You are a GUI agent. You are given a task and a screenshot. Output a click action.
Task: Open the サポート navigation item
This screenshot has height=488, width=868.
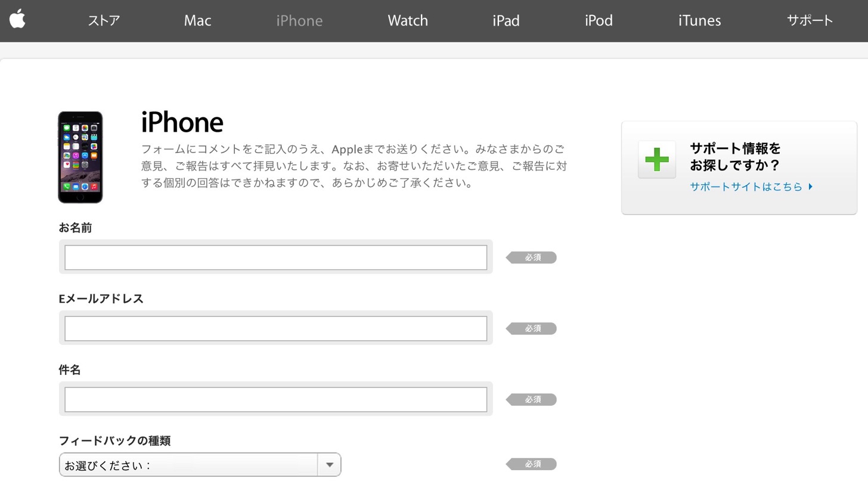pos(810,20)
